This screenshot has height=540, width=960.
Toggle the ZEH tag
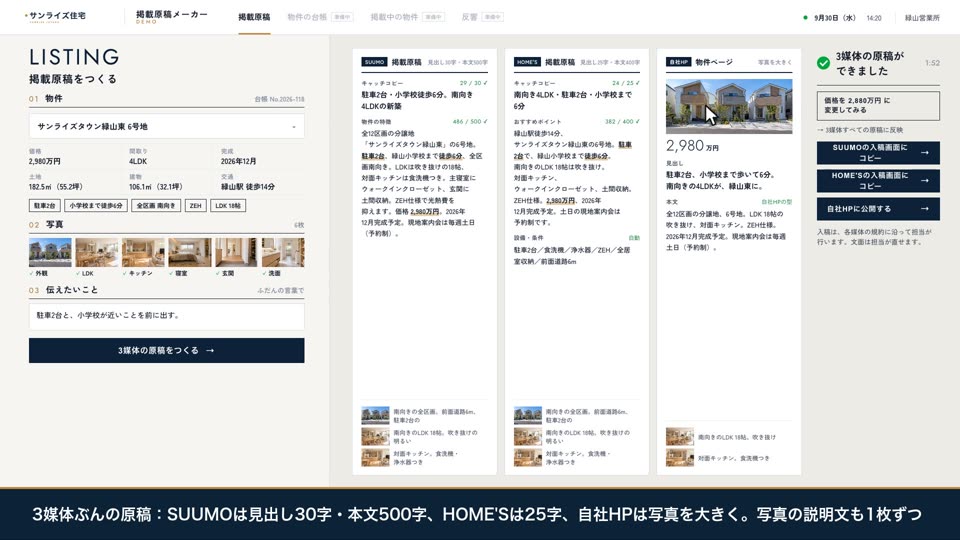coord(195,206)
